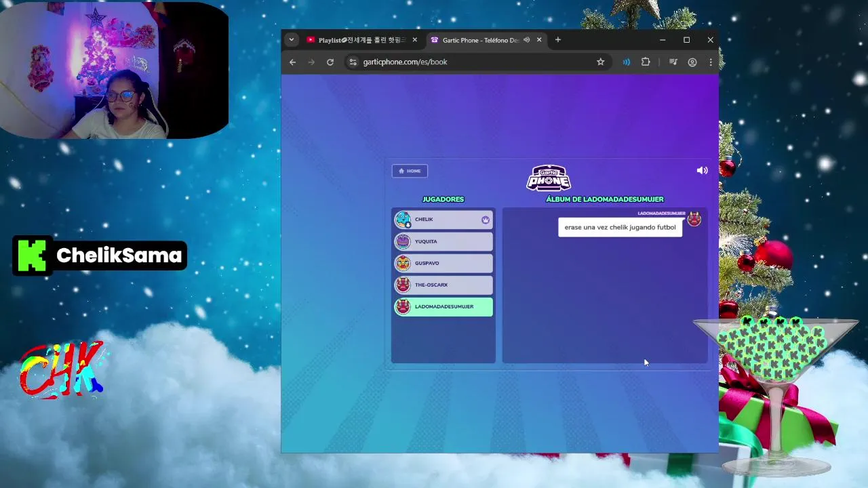Open the media controls button

pyautogui.click(x=673, y=62)
